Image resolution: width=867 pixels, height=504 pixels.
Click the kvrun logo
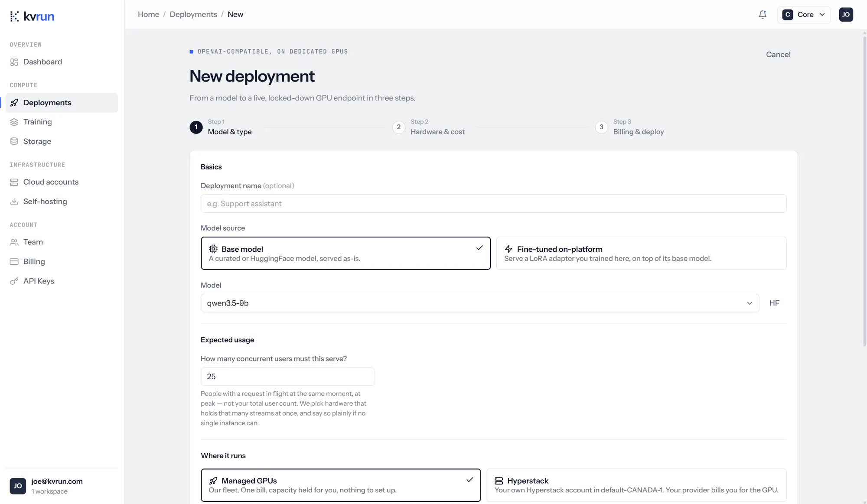[32, 16]
